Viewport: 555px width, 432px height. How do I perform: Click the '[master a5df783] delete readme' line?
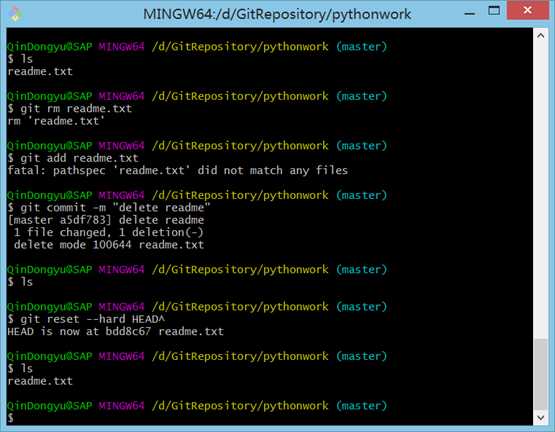pos(106,220)
